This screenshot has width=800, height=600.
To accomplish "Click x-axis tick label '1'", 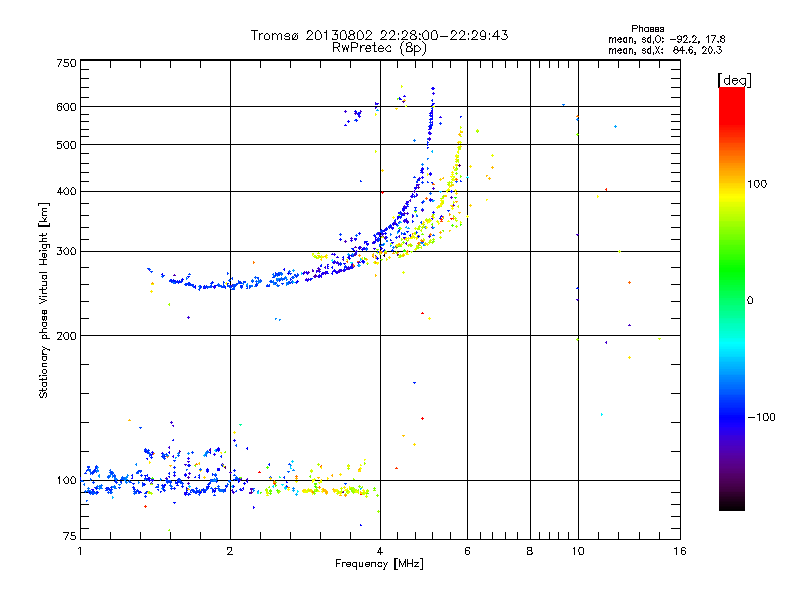I will click(80, 551).
